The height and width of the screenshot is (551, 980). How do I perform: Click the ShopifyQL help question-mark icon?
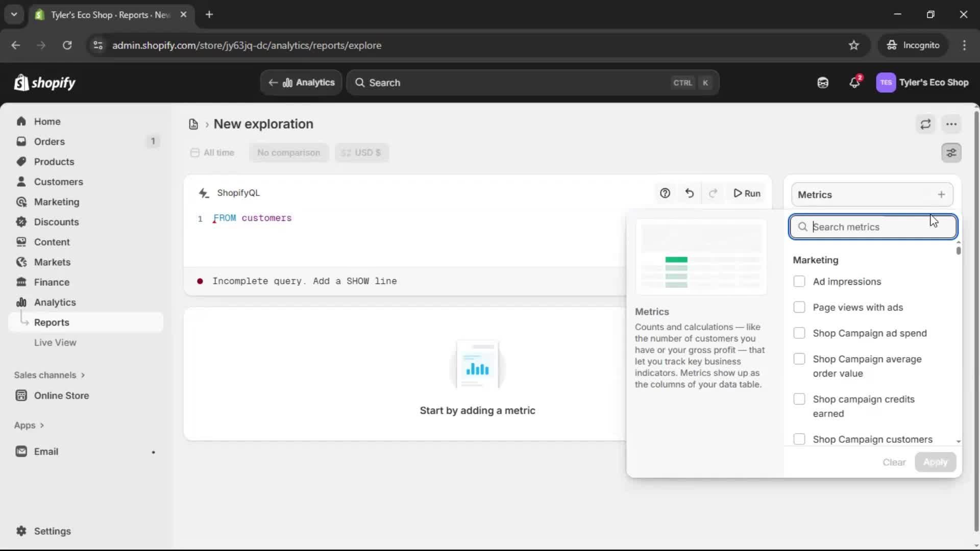[x=665, y=193]
